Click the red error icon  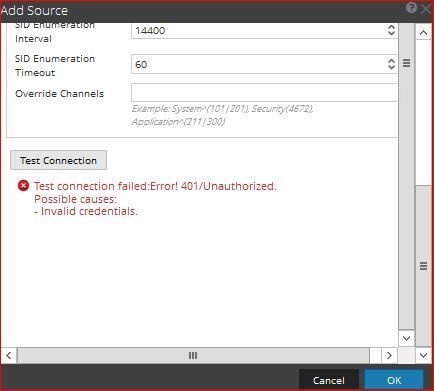point(23,186)
